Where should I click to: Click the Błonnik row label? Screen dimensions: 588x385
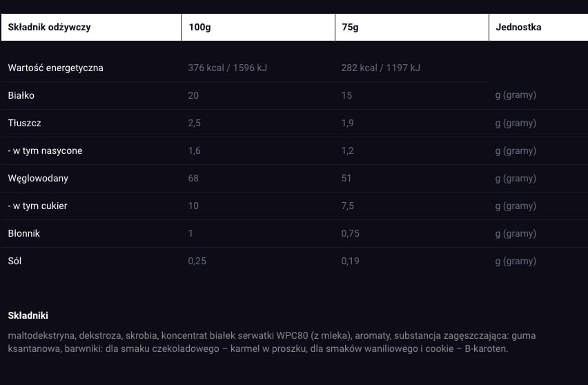click(23, 233)
